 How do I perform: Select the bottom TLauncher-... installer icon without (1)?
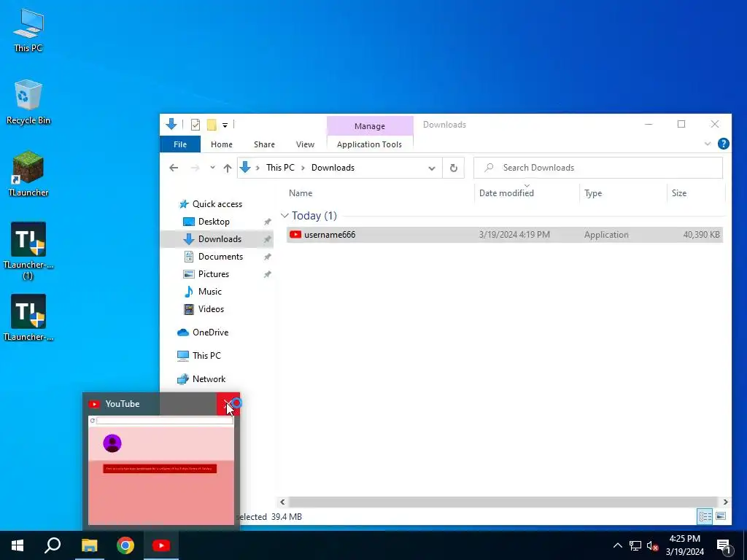point(28,318)
